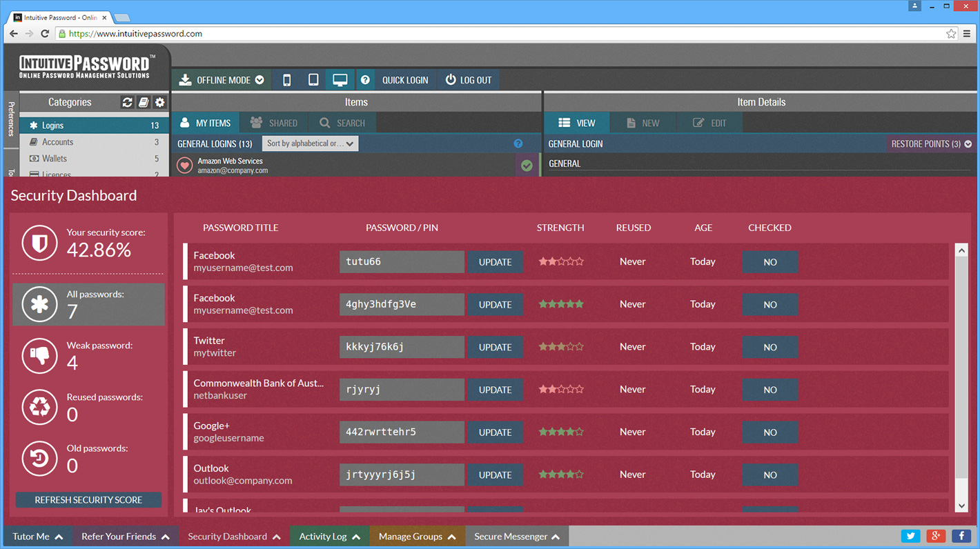Open the Search tab
Viewport: 980px width, 549px height.
(x=342, y=123)
